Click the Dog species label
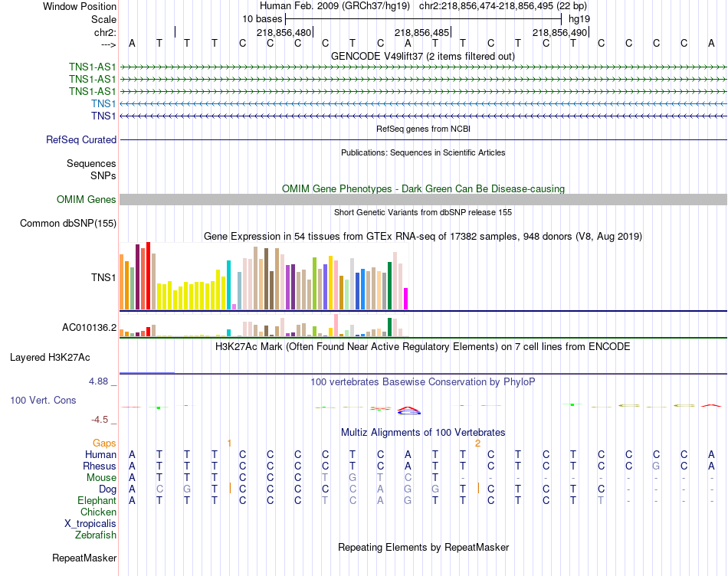This screenshot has width=728, height=576. point(107,489)
